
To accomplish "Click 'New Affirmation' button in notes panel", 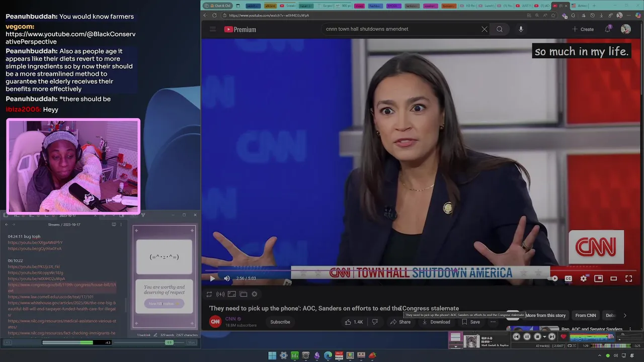I will coord(164,304).
